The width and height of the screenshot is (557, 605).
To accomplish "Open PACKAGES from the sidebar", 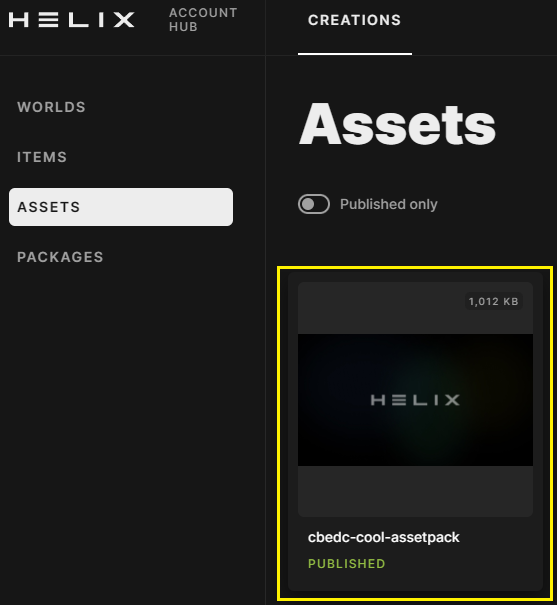I will (x=60, y=257).
